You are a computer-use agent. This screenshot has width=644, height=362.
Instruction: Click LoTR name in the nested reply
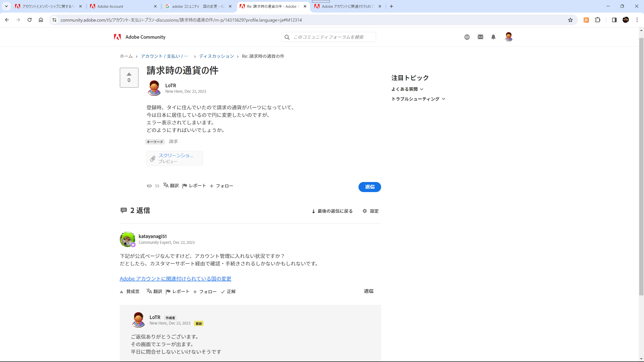pos(155,317)
